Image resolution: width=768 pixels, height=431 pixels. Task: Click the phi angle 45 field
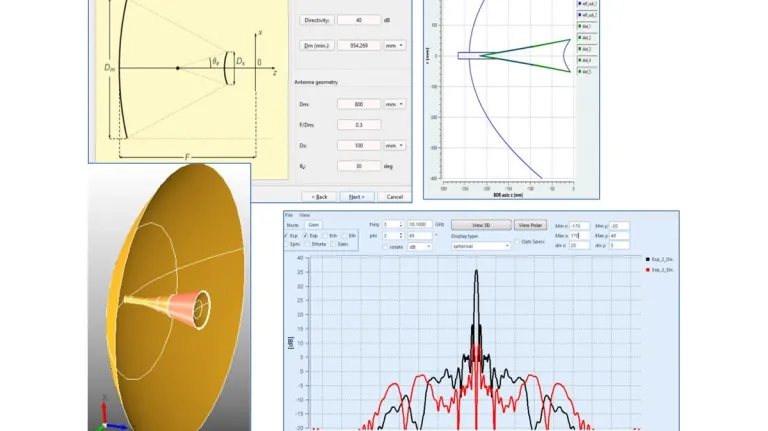(420, 236)
